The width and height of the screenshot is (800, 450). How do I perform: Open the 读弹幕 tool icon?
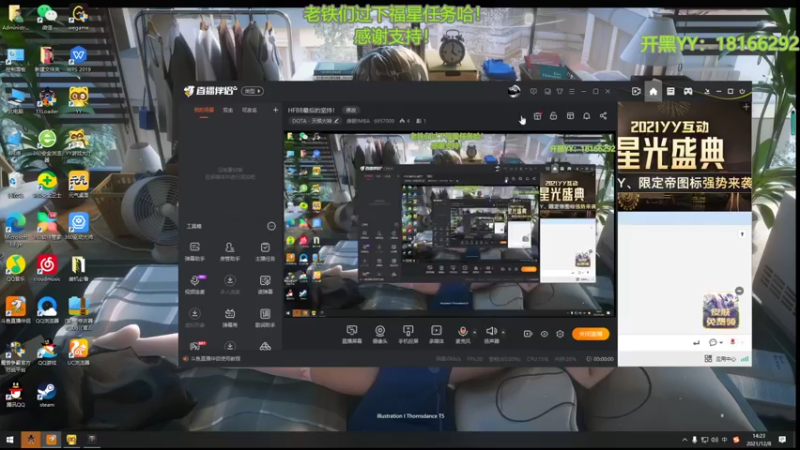(265, 284)
